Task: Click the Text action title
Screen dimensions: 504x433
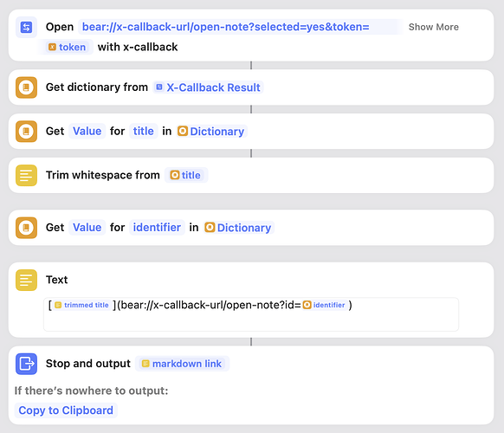Action: click(x=56, y=280)
